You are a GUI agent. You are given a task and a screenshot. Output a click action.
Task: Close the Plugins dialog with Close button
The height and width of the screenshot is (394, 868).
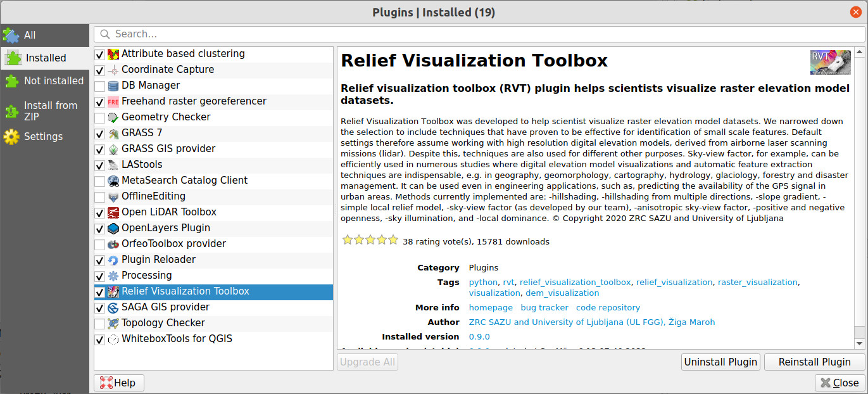840,383
